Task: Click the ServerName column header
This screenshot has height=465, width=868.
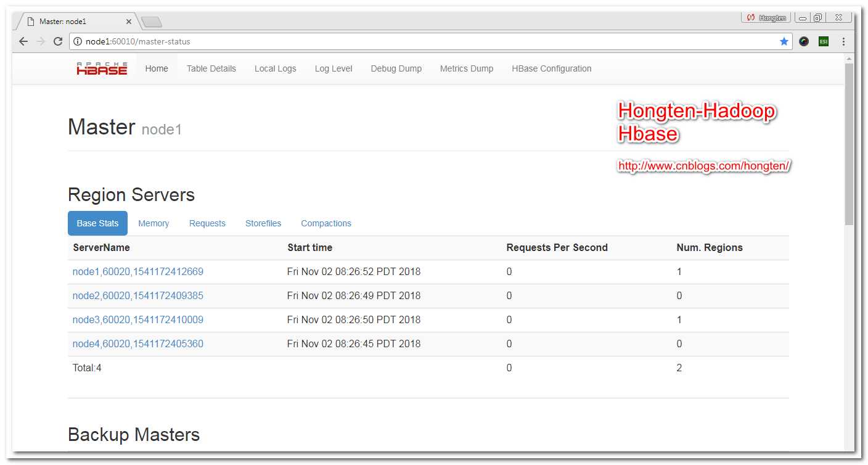Action: click(x=101, y=247)
